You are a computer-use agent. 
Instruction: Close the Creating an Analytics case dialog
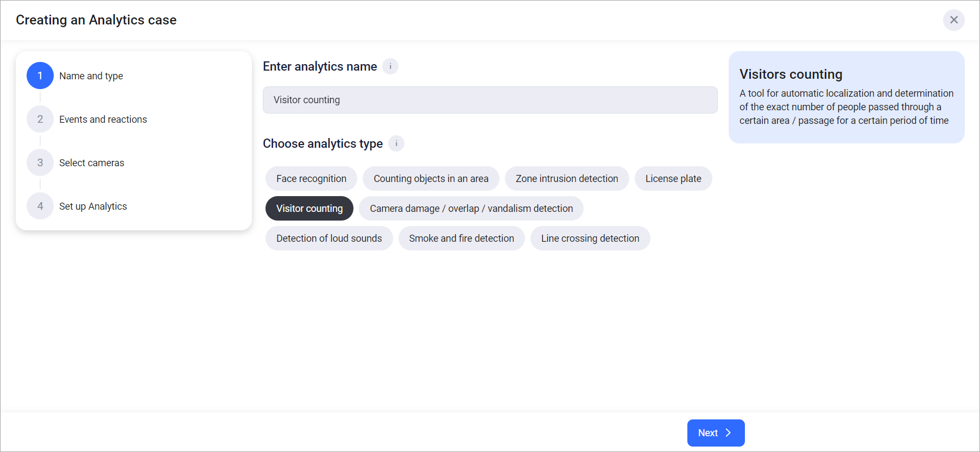coord(953,20)
